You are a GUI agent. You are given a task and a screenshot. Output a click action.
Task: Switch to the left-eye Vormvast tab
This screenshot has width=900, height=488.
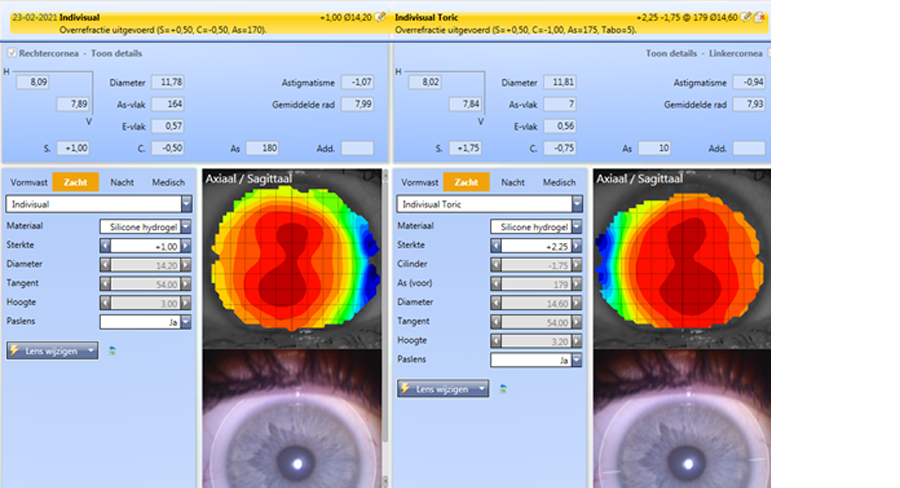coord(420,182)
